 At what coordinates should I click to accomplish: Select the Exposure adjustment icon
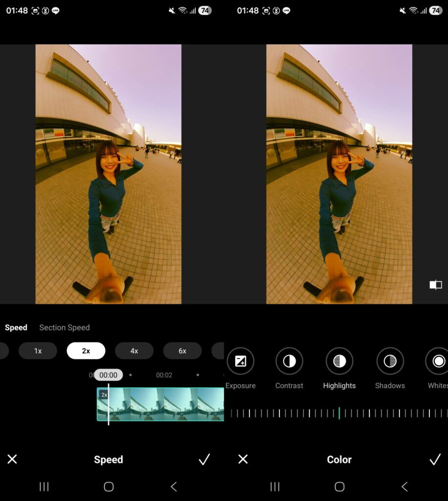pyautogui.click(x=240, y=362)
